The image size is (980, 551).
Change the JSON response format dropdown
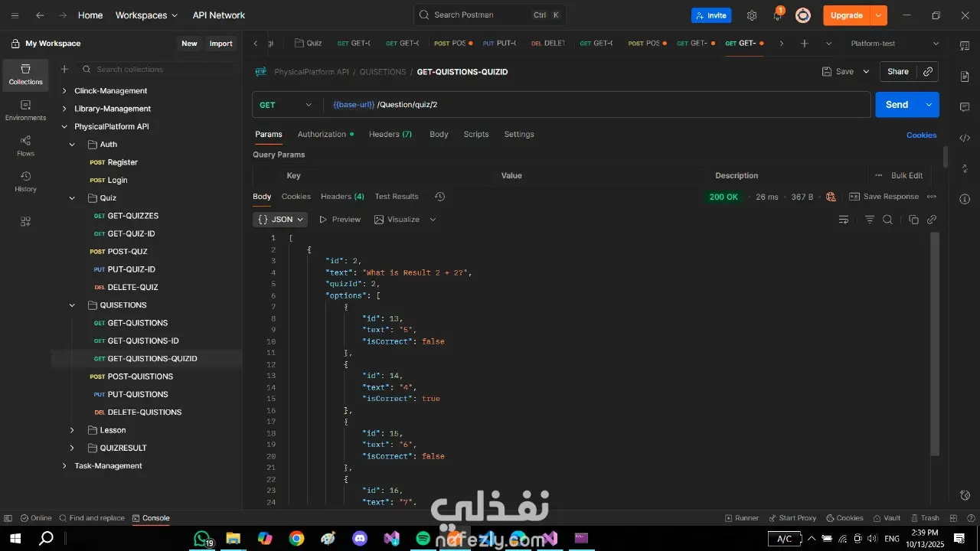(x=280, y=220)
